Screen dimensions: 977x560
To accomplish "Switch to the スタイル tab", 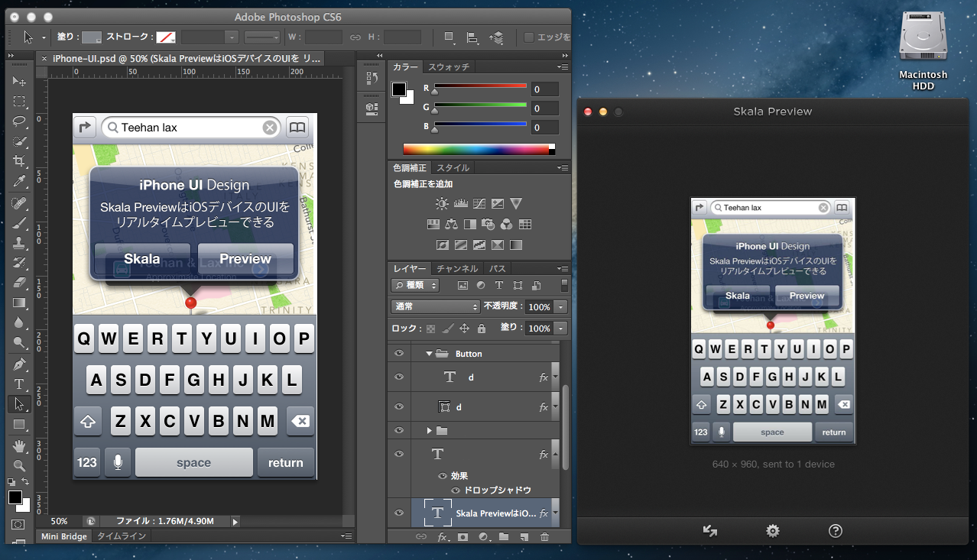I will click(453, 167).
